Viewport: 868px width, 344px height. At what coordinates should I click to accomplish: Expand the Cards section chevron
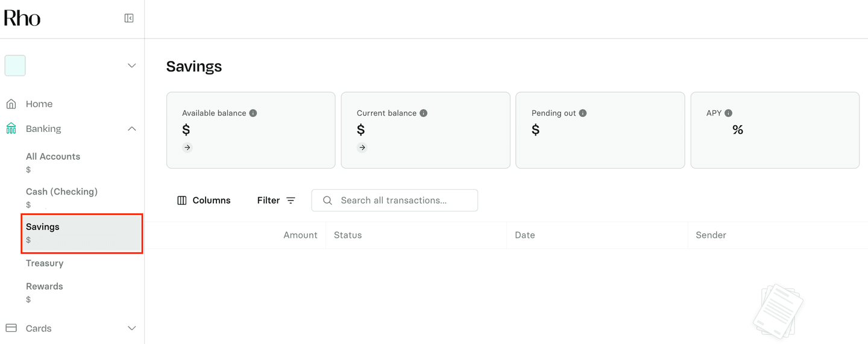[x=131, y=328]
